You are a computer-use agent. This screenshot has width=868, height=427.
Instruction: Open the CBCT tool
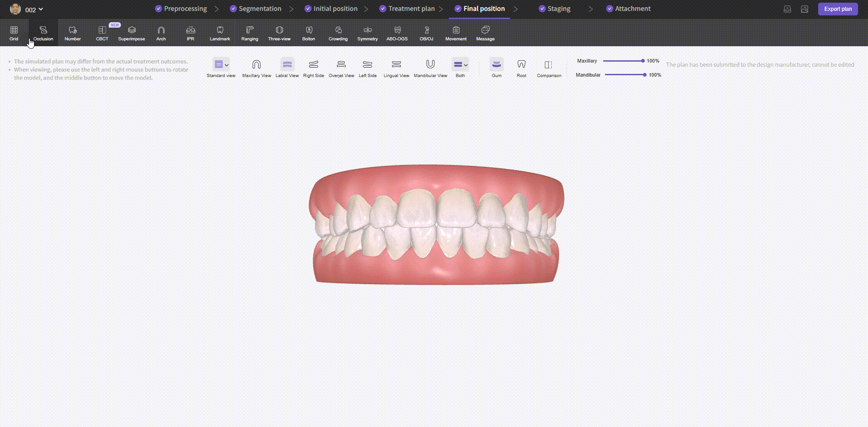[102, 34]
